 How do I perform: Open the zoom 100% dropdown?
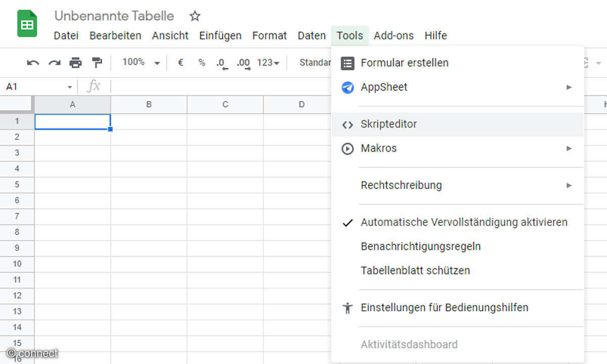[x=141, y=63]
